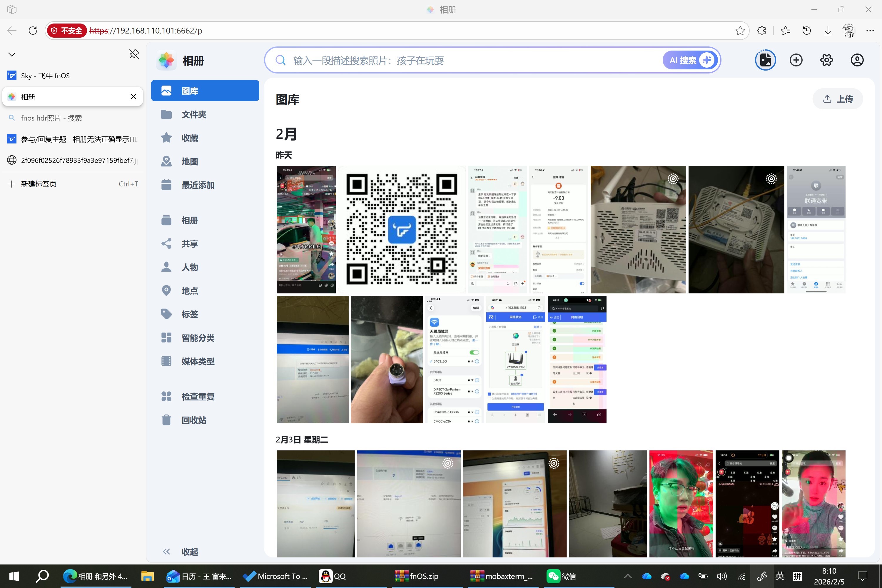Screen dimensions: 882x588
Task: Open the settings gear in album header
Action: pos(826,60)
